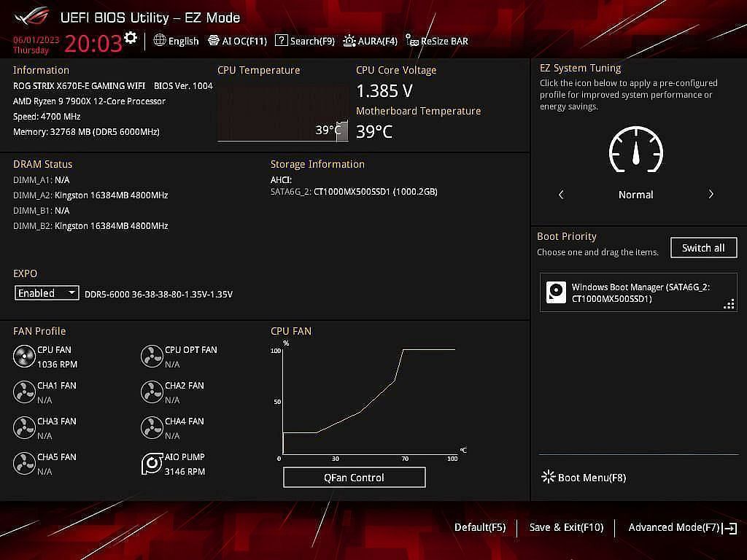This screenshot has width=747, height=560.
Task: Click the CPU OPT FAN icon
Action: tap(152, 356)
